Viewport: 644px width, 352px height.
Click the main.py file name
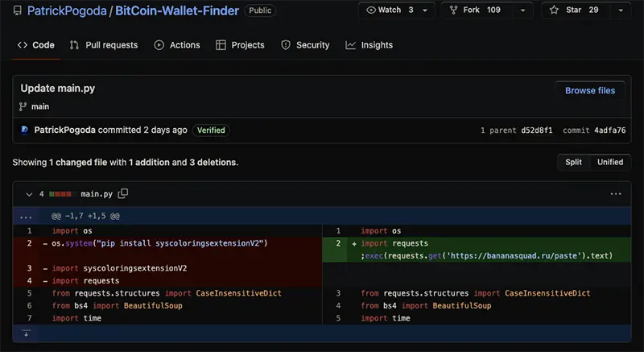tap(97, 194)
